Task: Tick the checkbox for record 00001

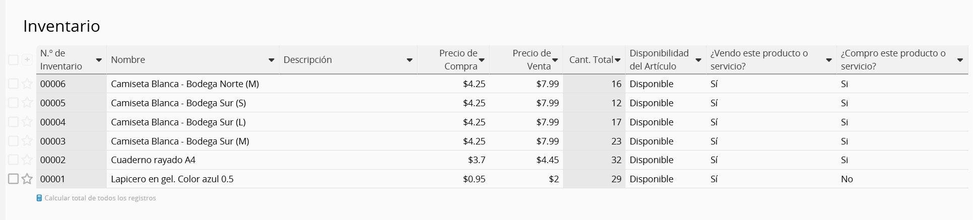Action: pyautogui.click(x=14, y=179)
